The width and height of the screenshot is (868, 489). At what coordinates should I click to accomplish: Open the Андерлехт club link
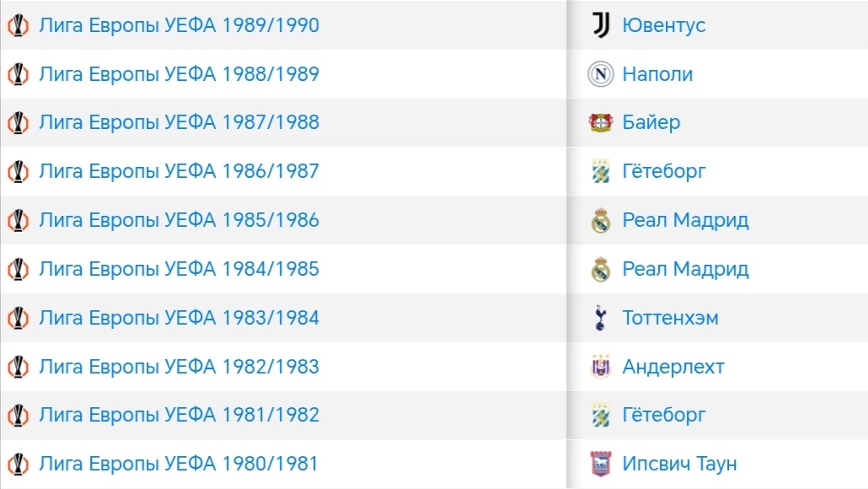tap(672, 367)
